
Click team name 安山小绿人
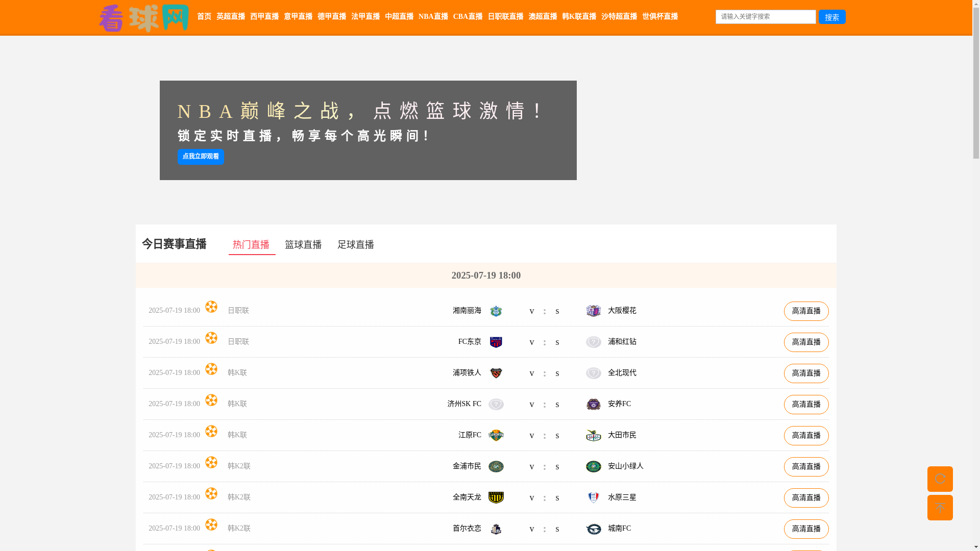click(x=626, y=466)
